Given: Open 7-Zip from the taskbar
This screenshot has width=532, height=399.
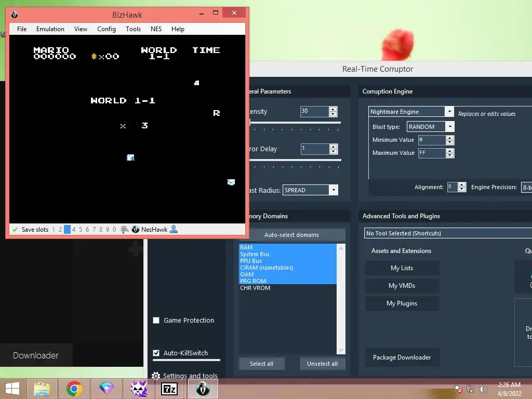Looking at the screenshot, I should [x=170, y=389].
